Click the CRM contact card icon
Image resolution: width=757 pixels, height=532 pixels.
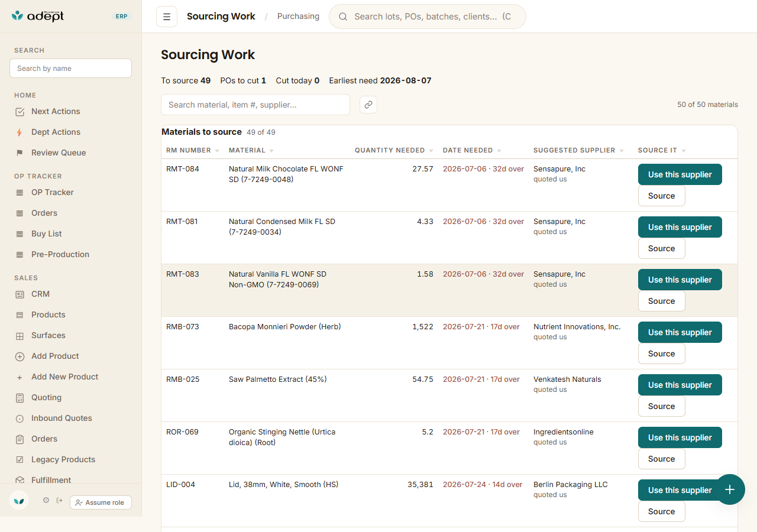click(20, 294)
